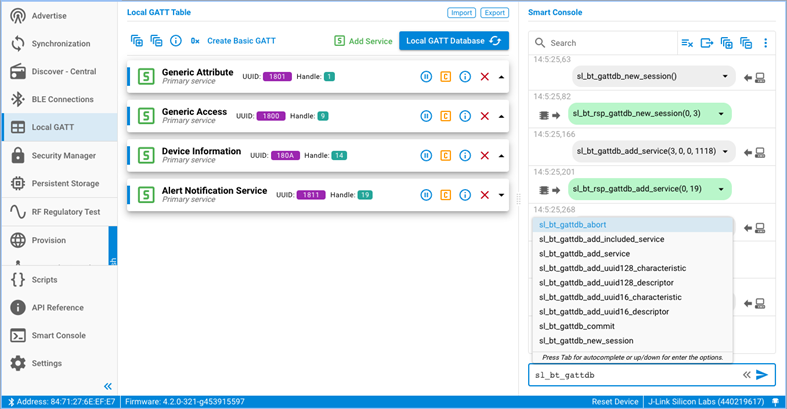Expand the Alert Notification Service row

click(x=502, y=195)
